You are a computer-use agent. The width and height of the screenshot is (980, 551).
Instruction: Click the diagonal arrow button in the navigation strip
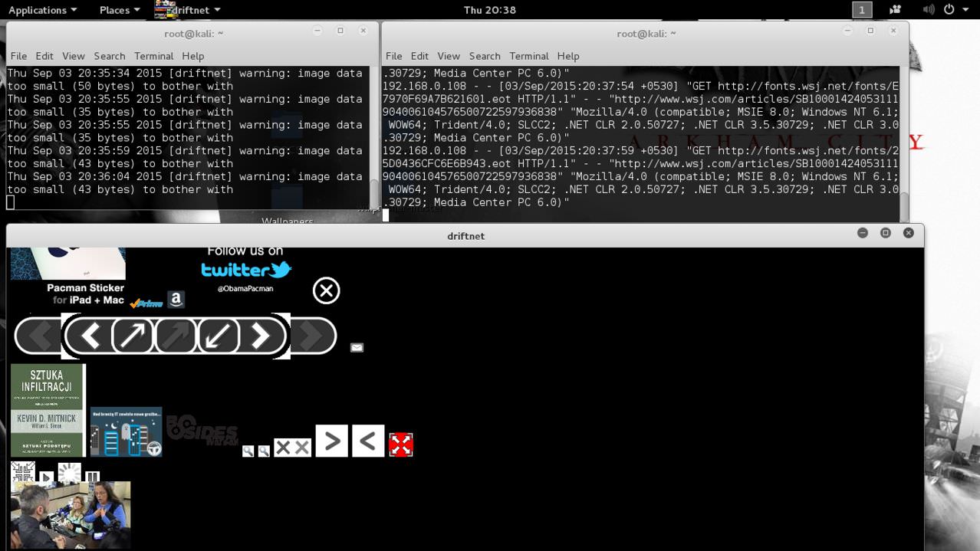point(133,335)
